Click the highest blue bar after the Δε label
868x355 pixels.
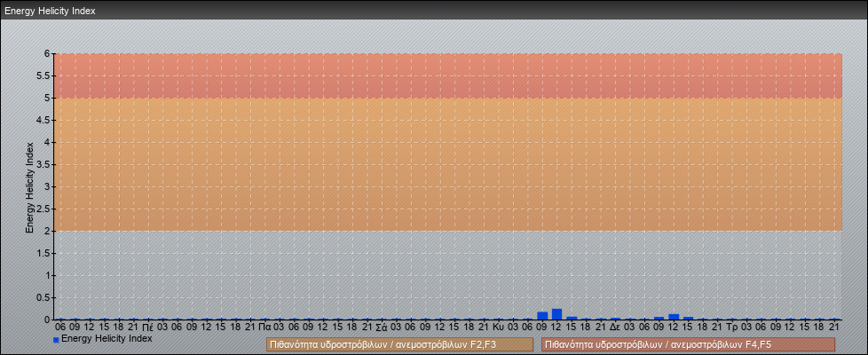click(x=674, y=316)
